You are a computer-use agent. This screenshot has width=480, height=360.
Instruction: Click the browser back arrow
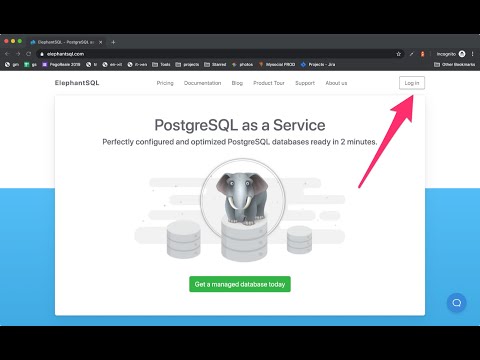[7, 54]
